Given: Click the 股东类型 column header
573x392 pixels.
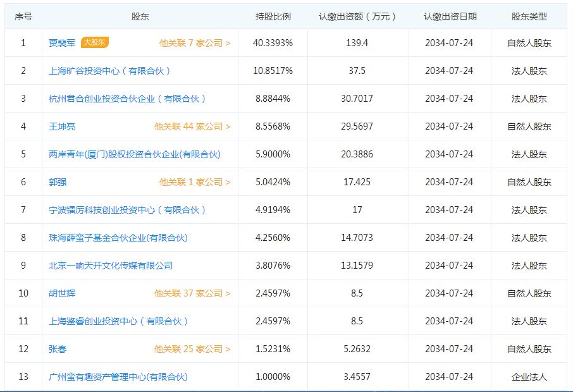Looking at the screenshot, I should (x=529, y=16).
